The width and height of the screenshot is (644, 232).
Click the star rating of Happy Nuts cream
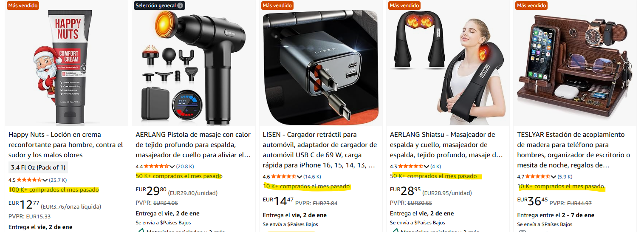29,180
